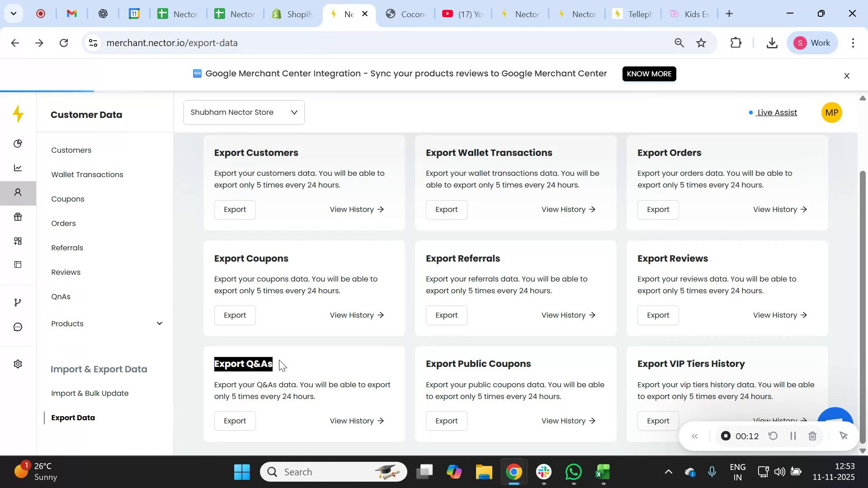The width and height of the screenshot is (868, 488).
Task: Click KNOW MORE for Google Merchant Center
Action: point(649,74)
